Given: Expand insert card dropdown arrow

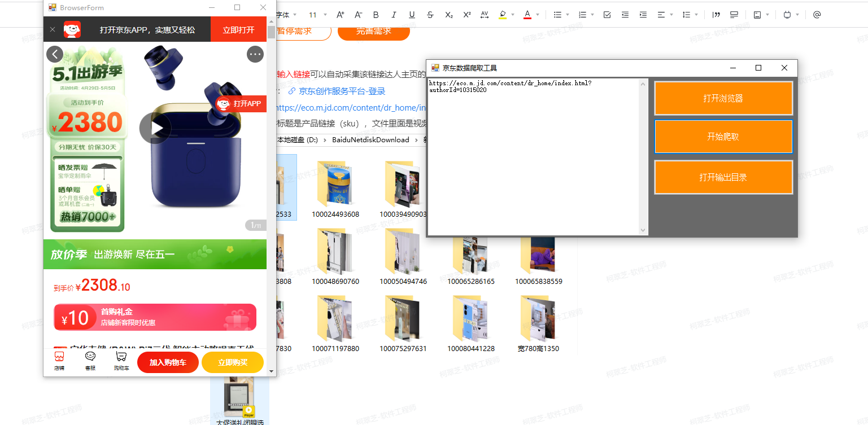Looking at the screenshot, I should pyautogui.click(x=767, y=15).
